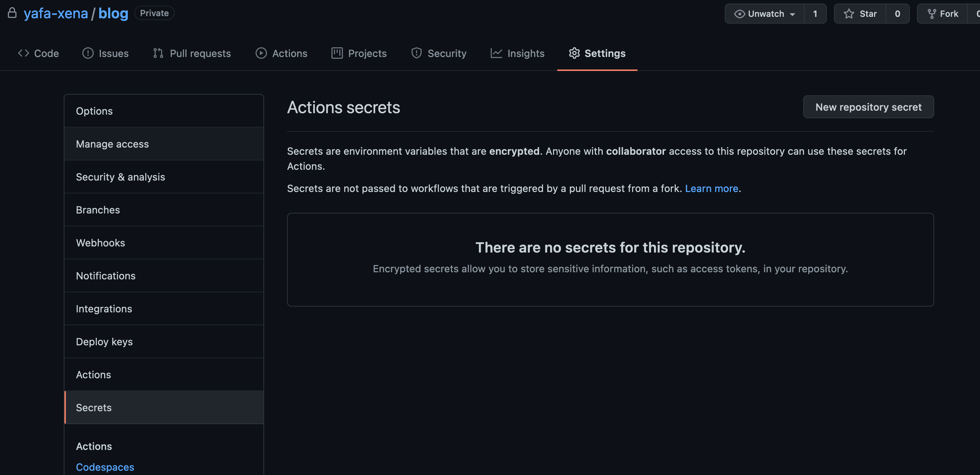
Task: View the Insights tab
Action: (518, 53)
